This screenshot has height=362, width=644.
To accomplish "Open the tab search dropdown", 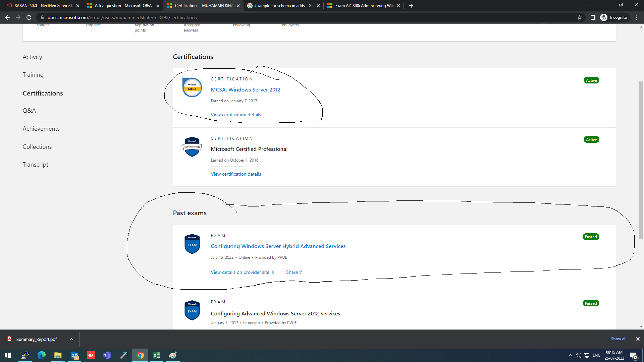I will coord(590,5).
